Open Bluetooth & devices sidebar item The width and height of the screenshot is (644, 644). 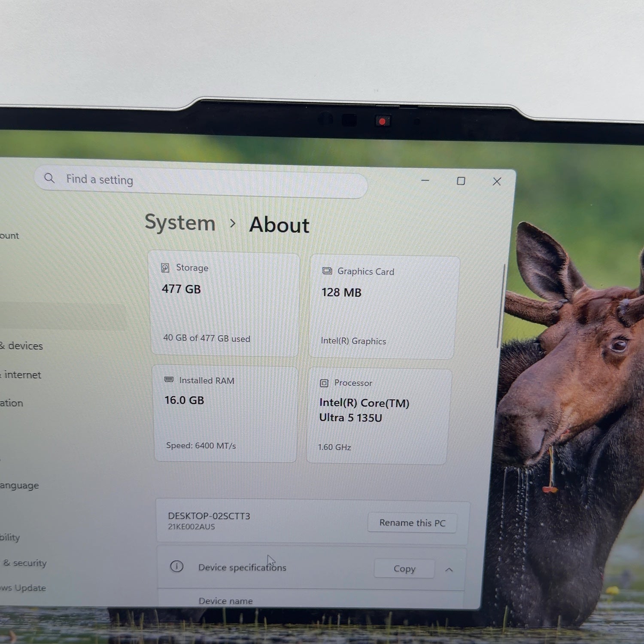[x=21, y=346]
